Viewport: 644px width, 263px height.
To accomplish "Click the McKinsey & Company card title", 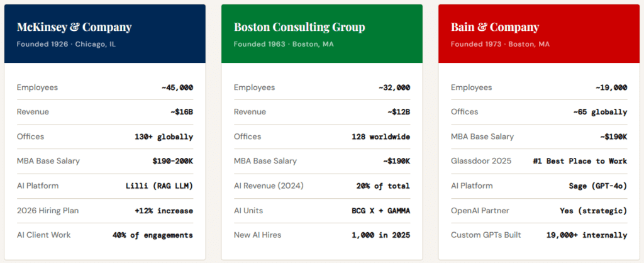I will click(x=74, y=27).
